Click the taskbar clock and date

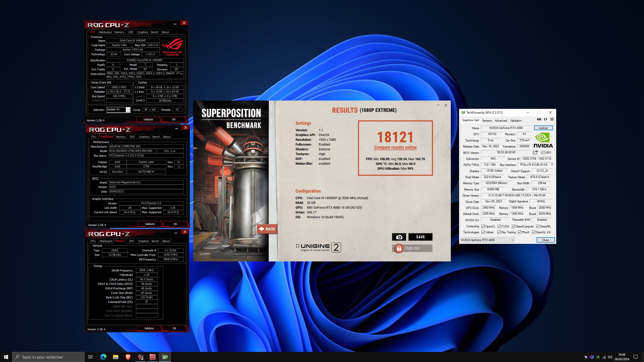point(622,357)
